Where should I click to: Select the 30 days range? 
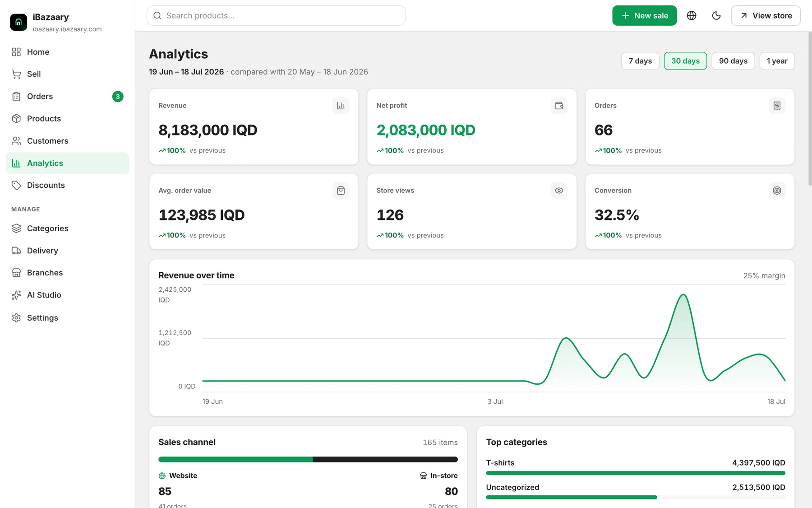pos(685,61)
